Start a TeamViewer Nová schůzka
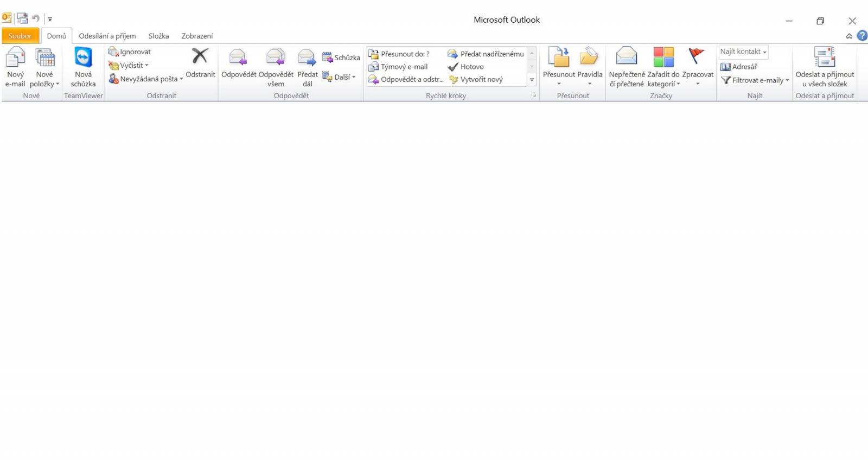 [83, 67]
